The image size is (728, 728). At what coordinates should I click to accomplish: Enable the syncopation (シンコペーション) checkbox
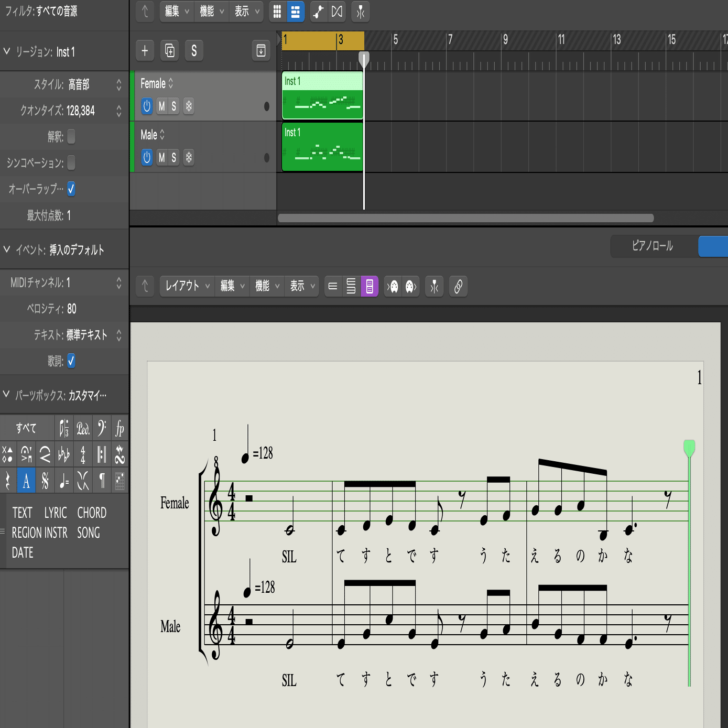tap(71, 162)
